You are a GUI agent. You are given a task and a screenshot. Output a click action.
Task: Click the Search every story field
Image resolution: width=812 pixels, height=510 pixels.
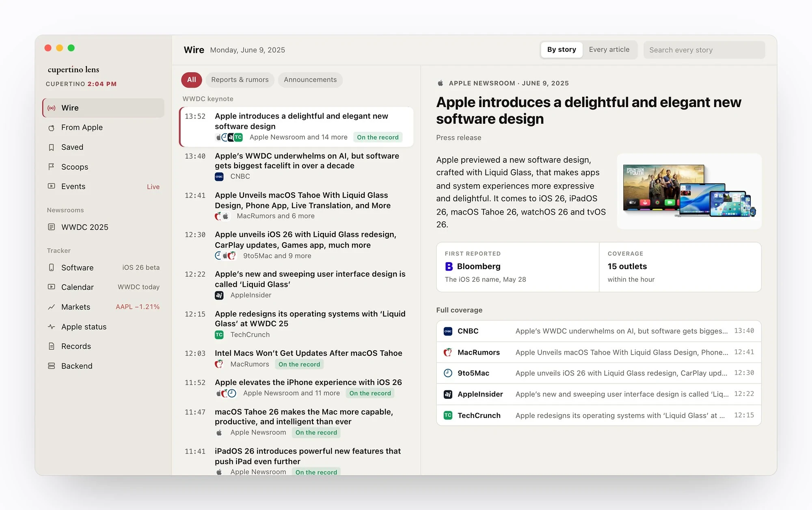coord(704,50)
